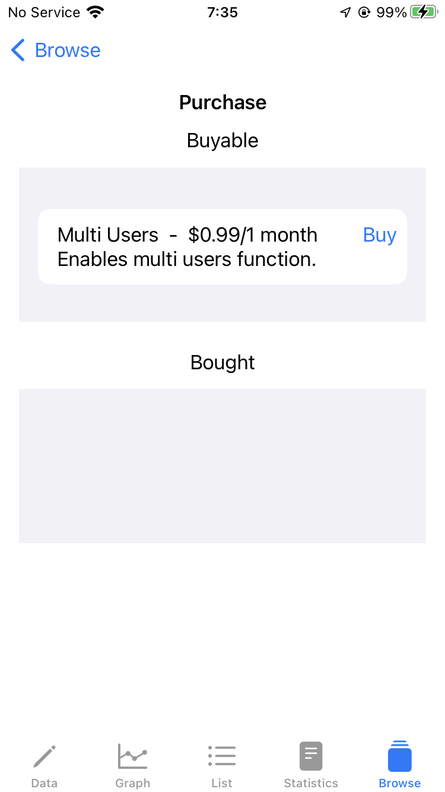Tap the location arrow status icon
445x792 pixels.
(345, 12)
